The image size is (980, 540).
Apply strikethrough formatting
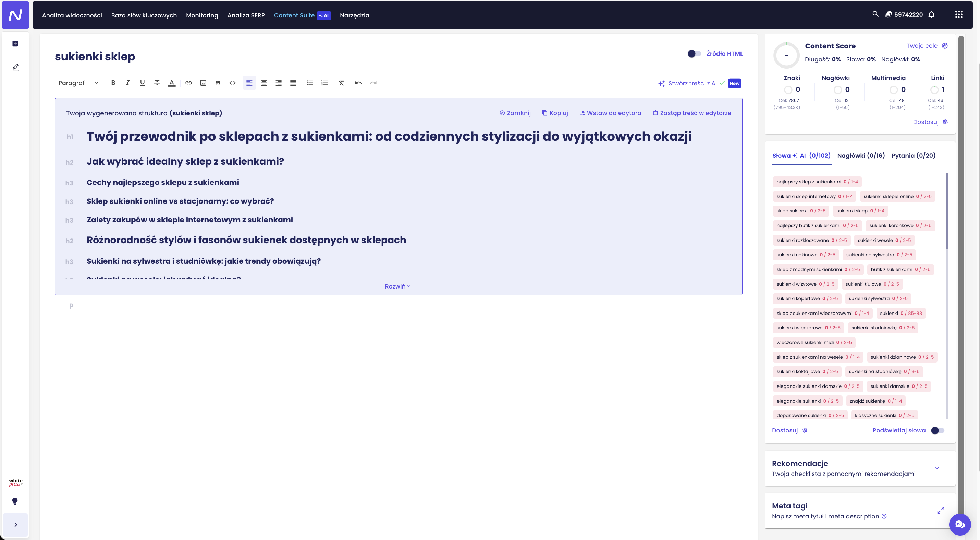[157, 83]
